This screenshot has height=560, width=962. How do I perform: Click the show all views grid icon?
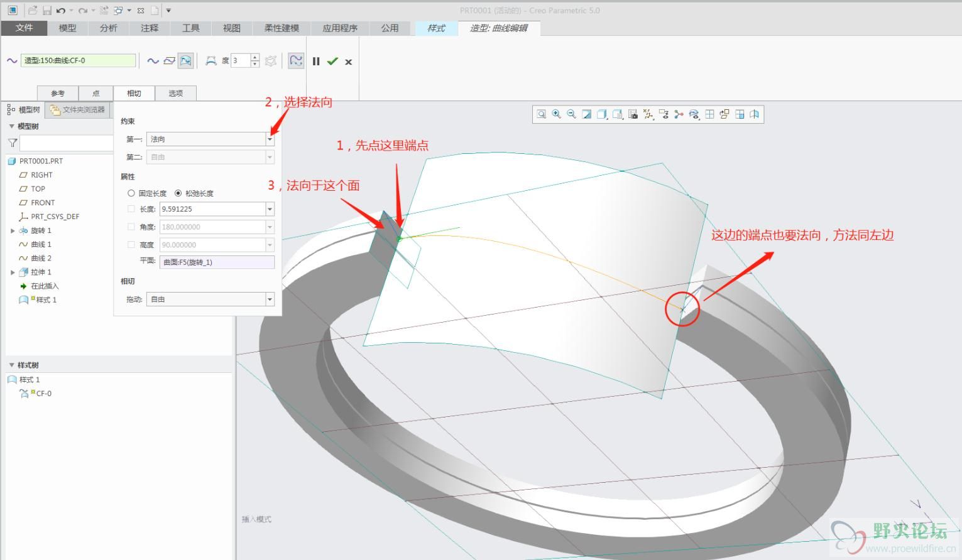[x=740, y=114]
